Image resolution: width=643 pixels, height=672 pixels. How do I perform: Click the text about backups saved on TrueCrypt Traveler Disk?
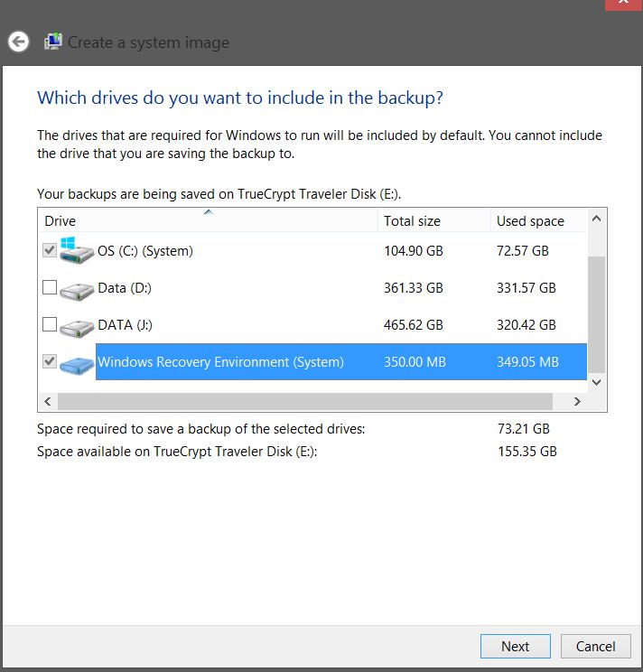click(219, 194)
